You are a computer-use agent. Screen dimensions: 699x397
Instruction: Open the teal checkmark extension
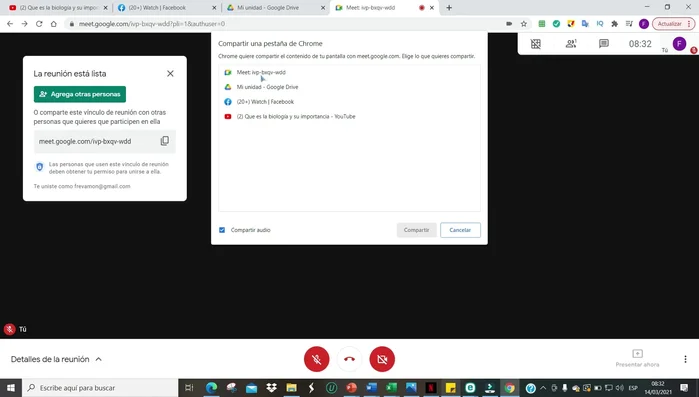point(556,24)
